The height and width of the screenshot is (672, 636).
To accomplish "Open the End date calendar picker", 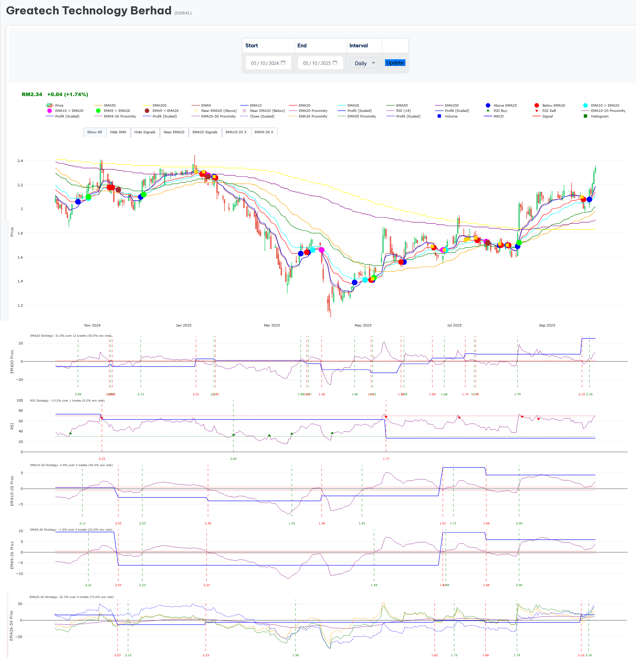I will pos(335,62).
